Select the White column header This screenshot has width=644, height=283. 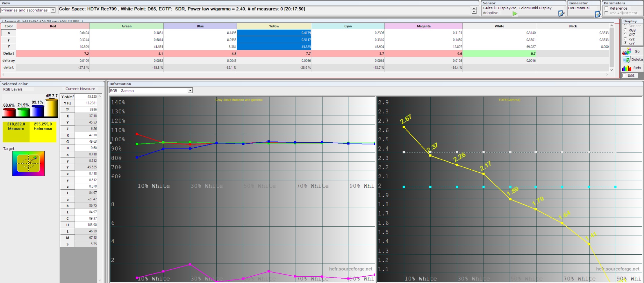(x=499, y=26)
